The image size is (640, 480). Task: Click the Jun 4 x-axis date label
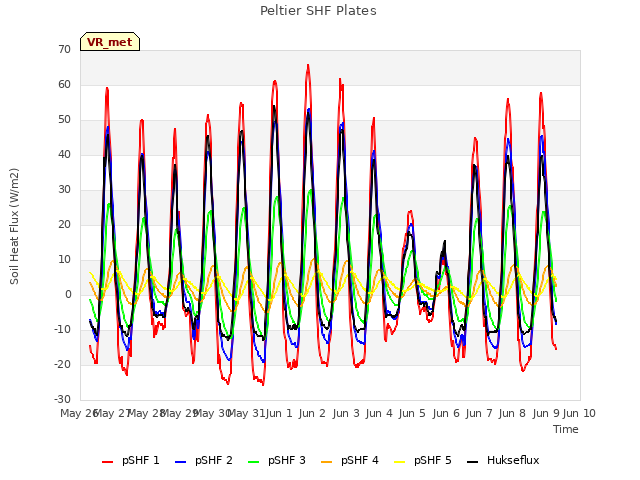click(379, 413)
